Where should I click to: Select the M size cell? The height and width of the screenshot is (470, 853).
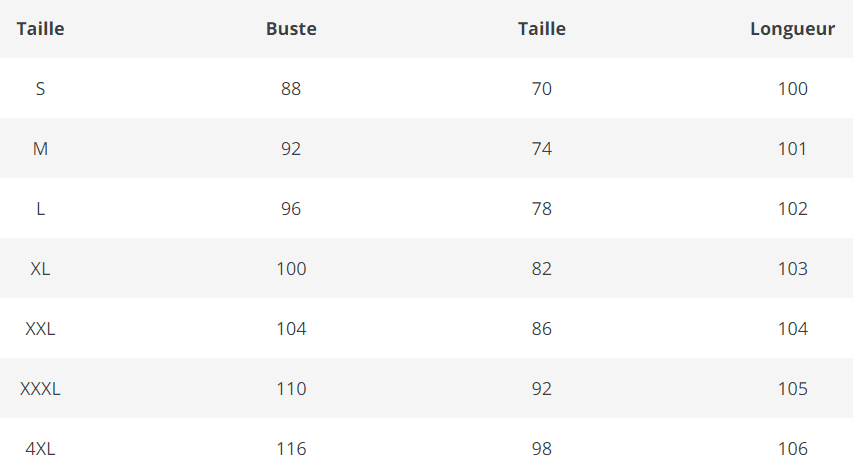[40, 149]
